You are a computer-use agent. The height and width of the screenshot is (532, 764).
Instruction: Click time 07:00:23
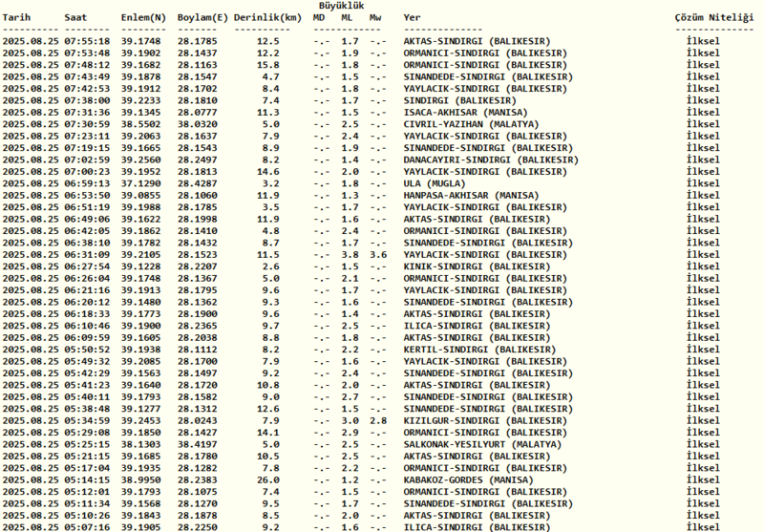coord(87,172)
